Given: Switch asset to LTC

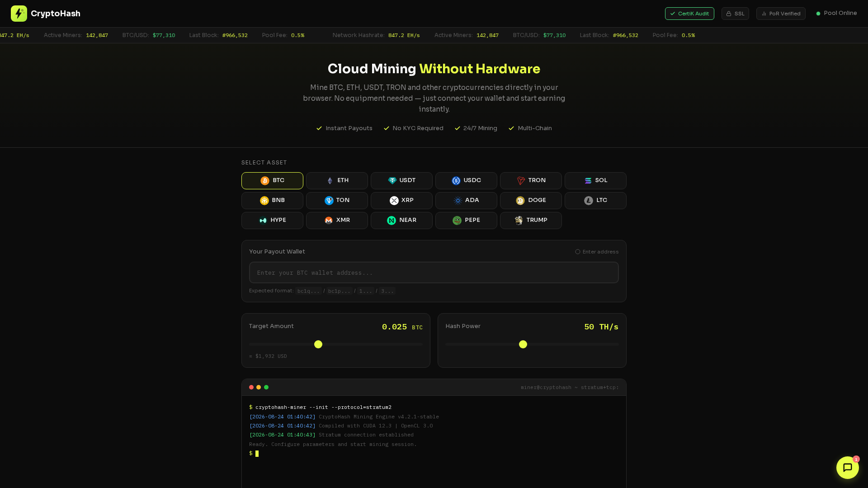Looking at the screenshot, I should click(595, 201).
